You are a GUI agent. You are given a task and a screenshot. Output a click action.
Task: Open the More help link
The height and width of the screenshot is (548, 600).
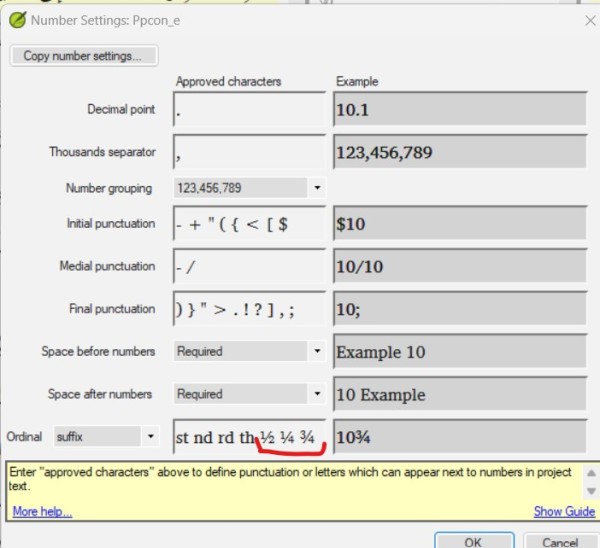42,512
